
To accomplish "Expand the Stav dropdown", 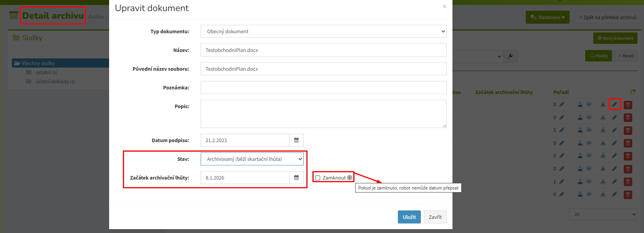I will tap(252, 159).
